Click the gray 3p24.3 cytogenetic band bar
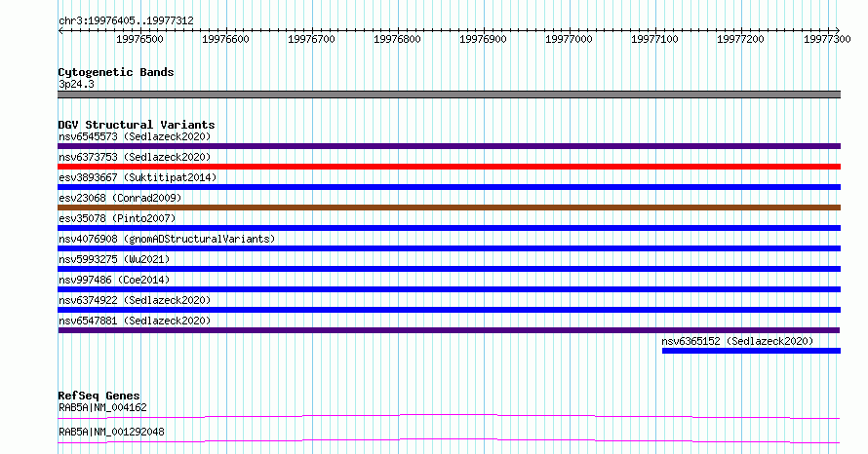Image resolution: width=868 pixels, height=454 pixels. click(449, 95)
